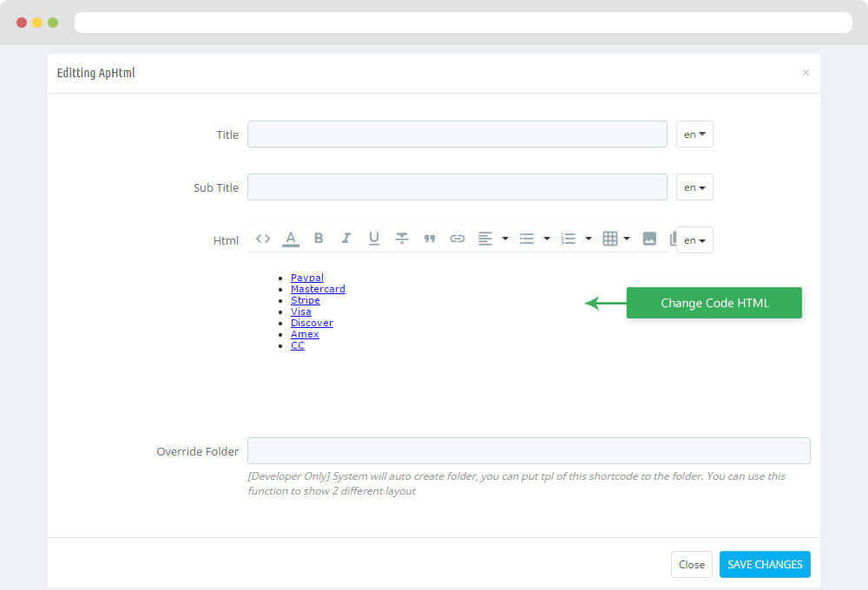The width and height of the screenshot is (868, 590).
Task: Expand the unordered list dropdown
Action: click(x=547, y=239)
